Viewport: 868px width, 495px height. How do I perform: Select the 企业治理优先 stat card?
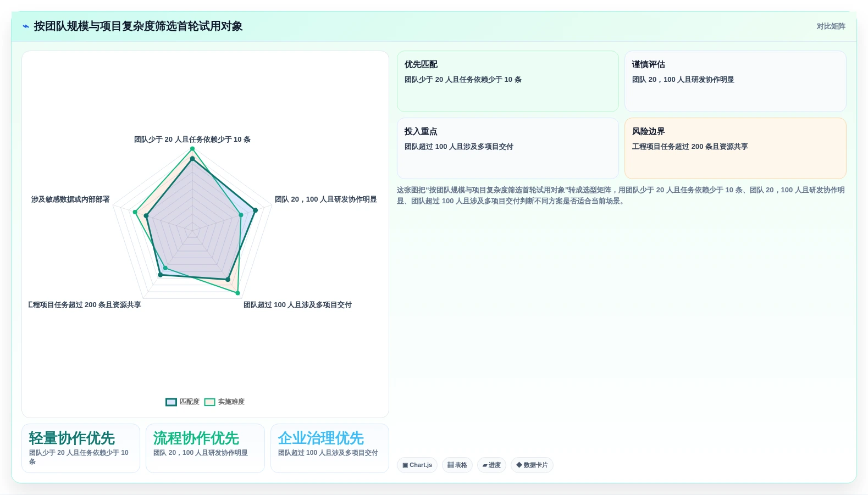click(330, 448)
